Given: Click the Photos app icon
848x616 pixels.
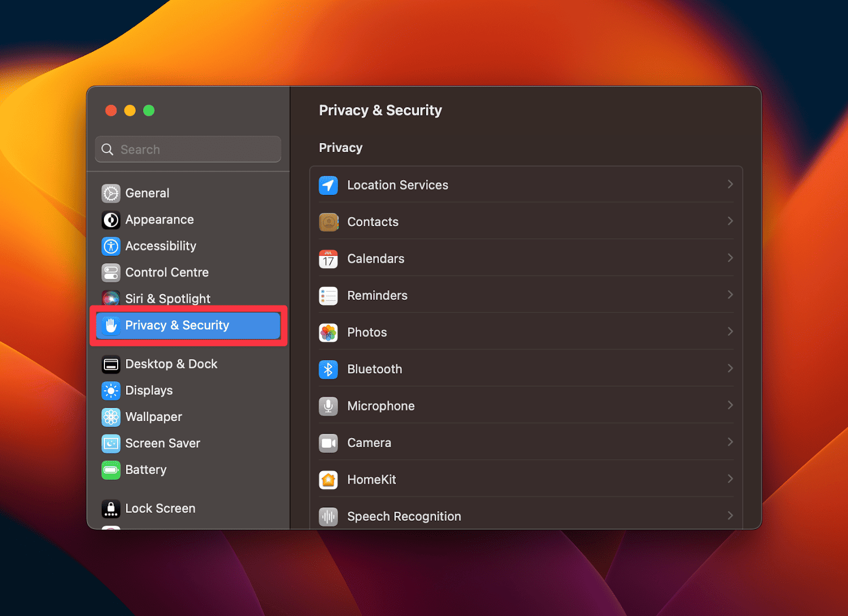Looking at the screenshot, I should click(x=328, y=332).
